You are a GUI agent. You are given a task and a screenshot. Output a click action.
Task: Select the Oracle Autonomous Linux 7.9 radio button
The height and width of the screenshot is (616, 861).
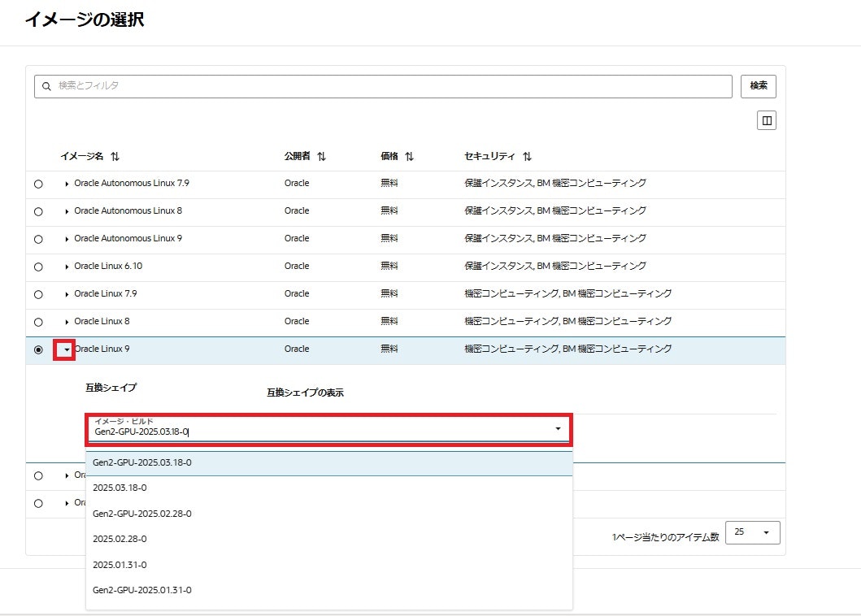pyautogui.click(x=38, y=184)
